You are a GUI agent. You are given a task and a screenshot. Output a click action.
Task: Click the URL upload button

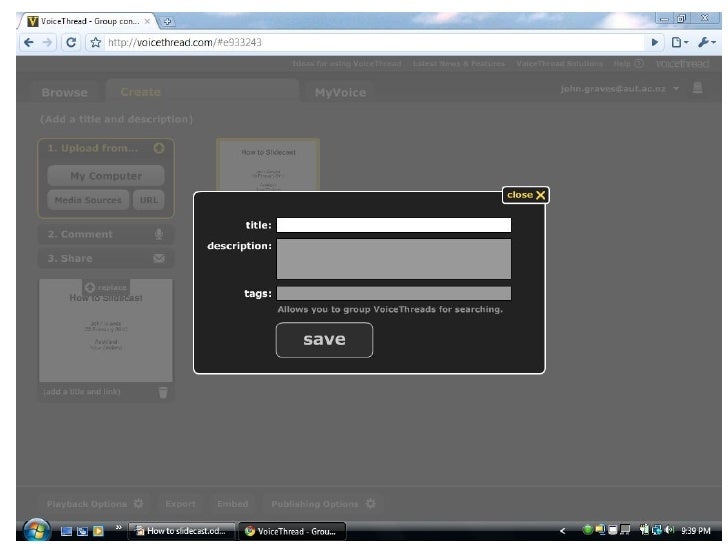pyautogui.click(x=149, y=200)
